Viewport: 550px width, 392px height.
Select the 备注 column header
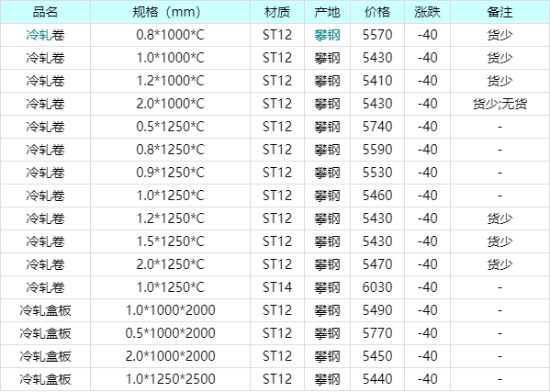click(x=499, y=12)
